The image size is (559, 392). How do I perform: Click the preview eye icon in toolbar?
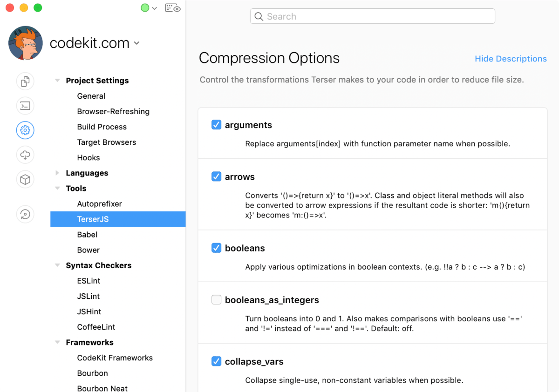[173, 8]
